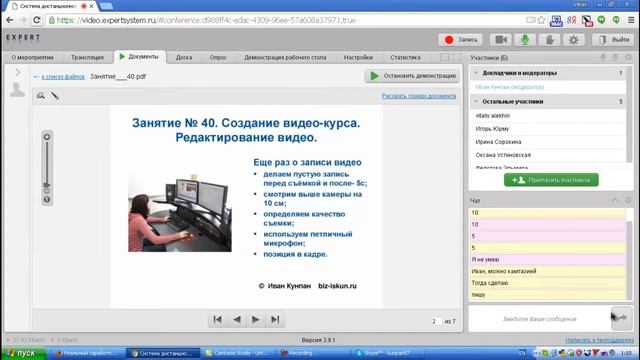Start recording with the Запись button

click(x=460, y=40)
